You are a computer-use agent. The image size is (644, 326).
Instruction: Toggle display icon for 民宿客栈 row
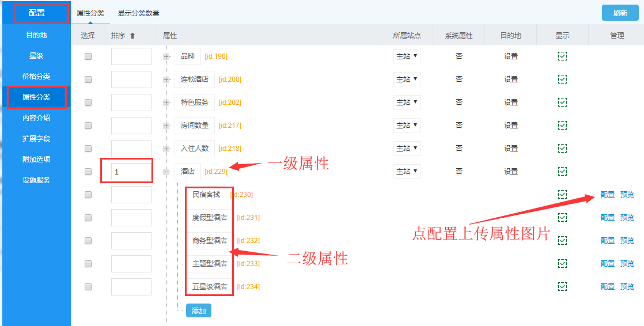click(562, 195)
